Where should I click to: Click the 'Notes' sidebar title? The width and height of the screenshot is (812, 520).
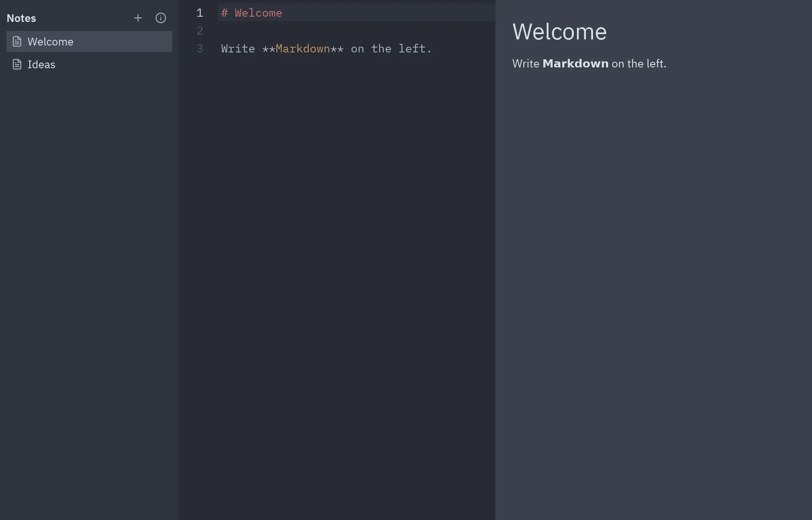[22, 18]
